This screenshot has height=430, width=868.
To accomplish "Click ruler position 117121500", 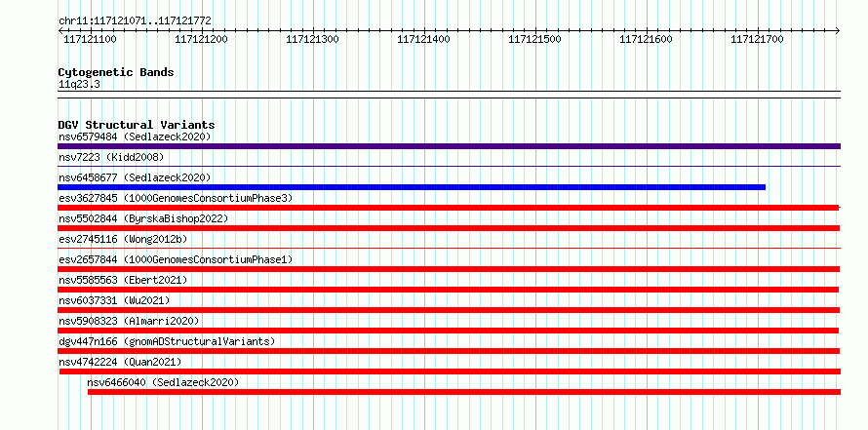I will (534, 39).
